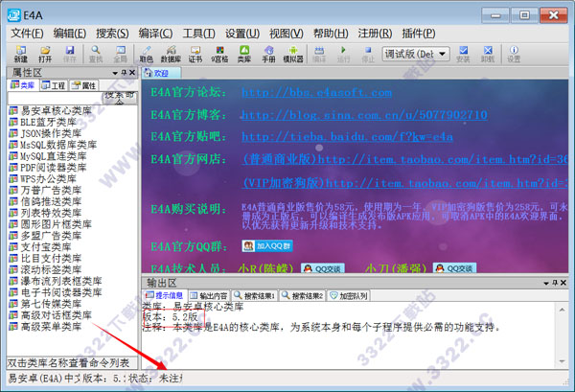Click the 全局 search toolbar icon
575x392 pixels.
pos(121,55)
